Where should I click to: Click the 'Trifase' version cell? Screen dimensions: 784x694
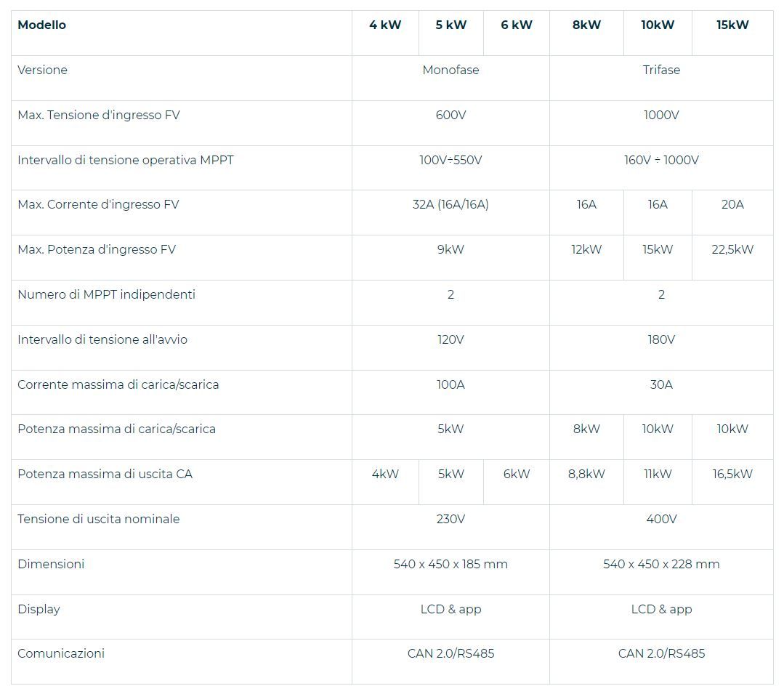[x=661, y=70]
